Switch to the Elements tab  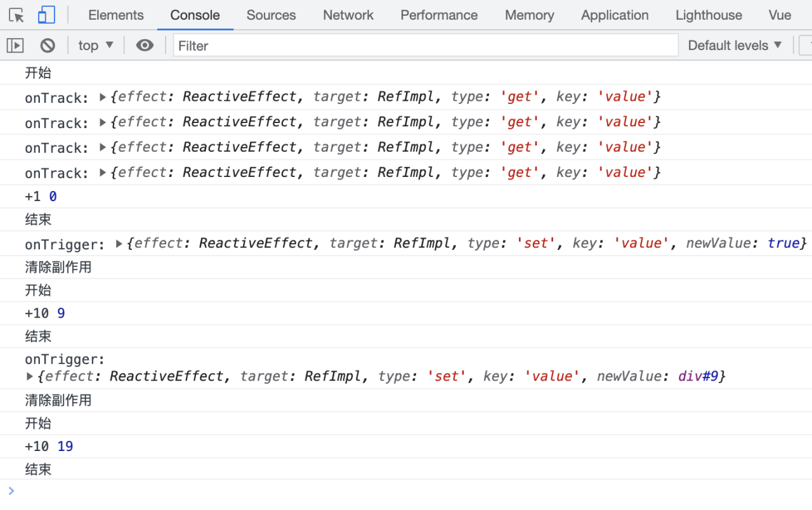(115, 15)
